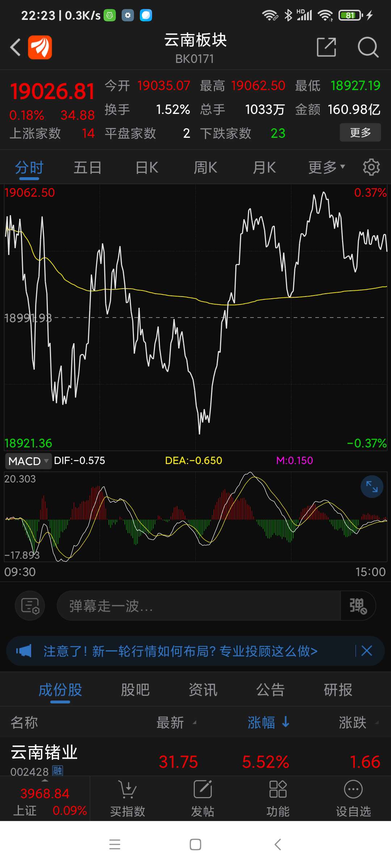
Task: Open 买指数 shopping cart icon
Action: point(127,798)
